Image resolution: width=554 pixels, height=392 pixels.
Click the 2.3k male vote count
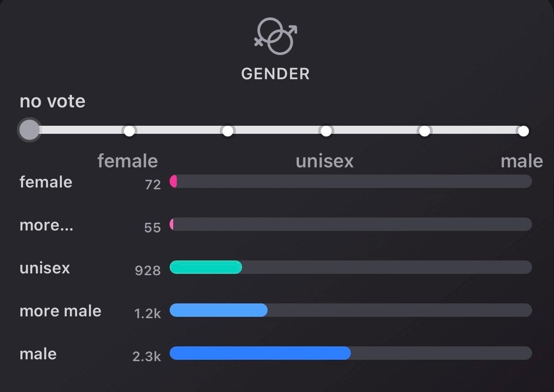pos(146,356)
